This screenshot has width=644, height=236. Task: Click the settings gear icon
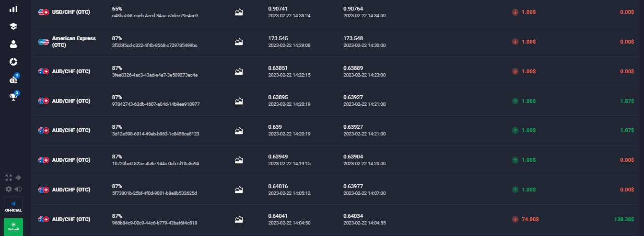pyautogui.click(x=9, y=189)
